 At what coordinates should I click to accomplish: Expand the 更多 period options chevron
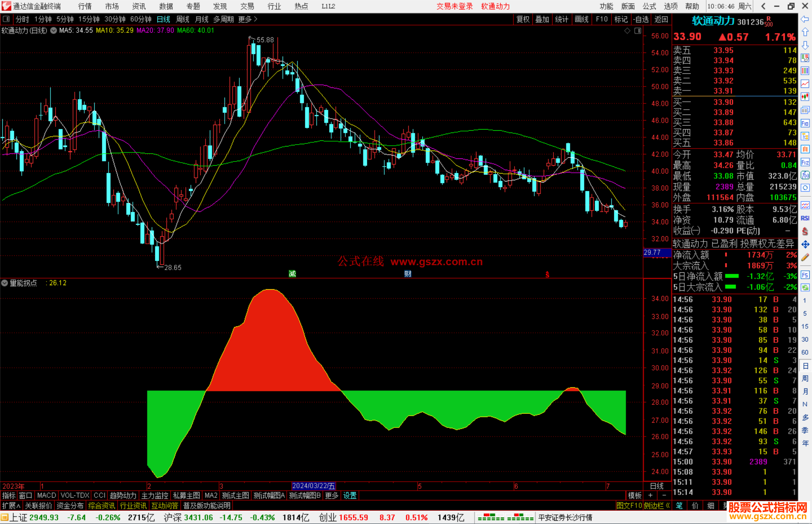(x=256, y=19)
